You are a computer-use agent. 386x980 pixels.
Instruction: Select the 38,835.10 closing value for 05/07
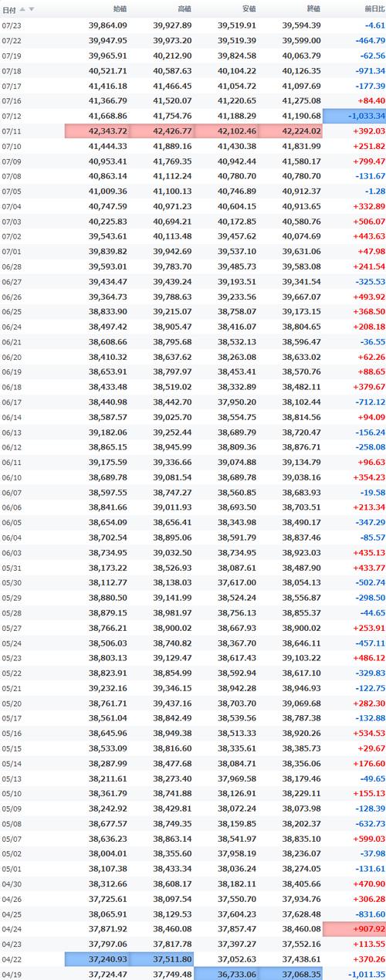(x=301, y=839)
